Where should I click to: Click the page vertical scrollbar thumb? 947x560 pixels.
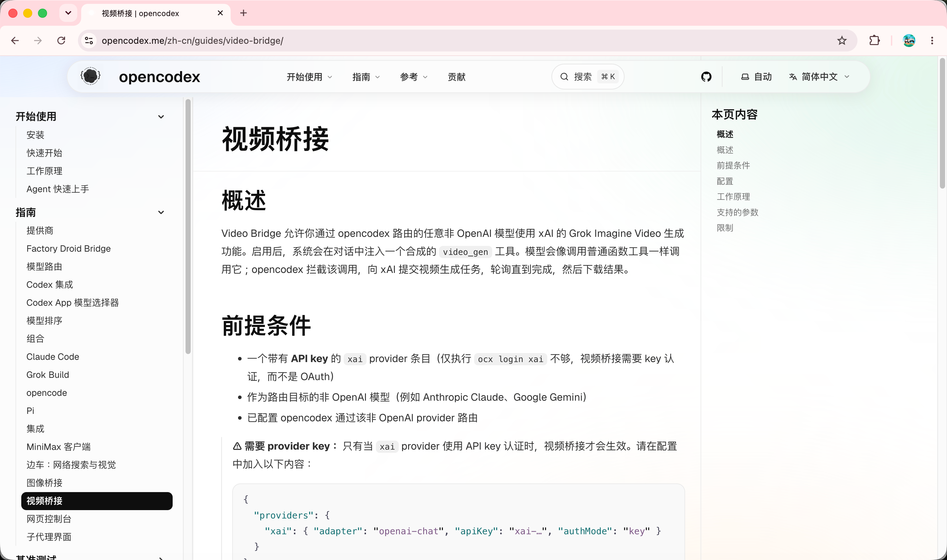pos(942,123)
